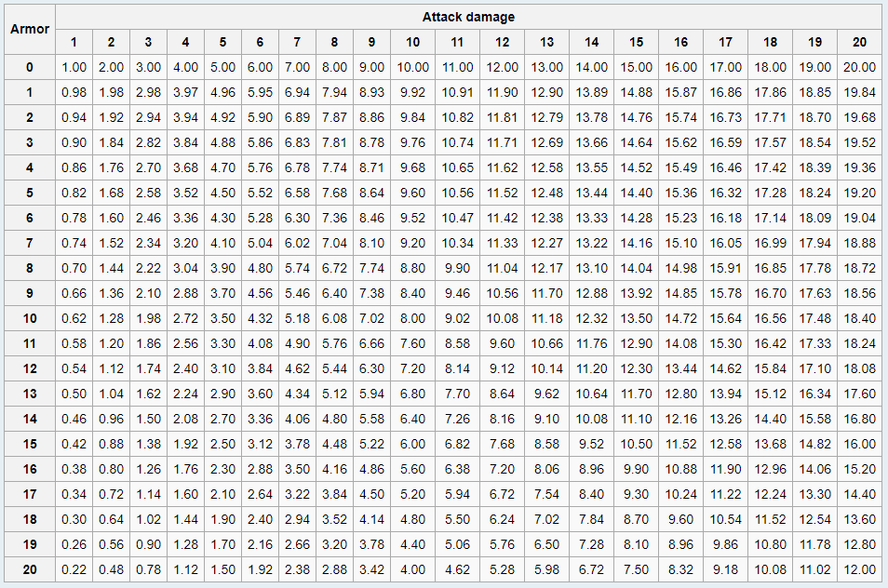Click armor row header 20

pos(30,569)
